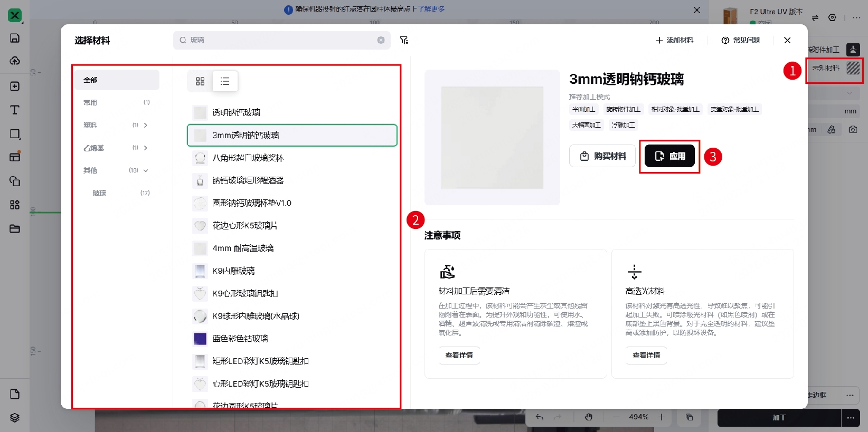Image resolution: width=868 pixels, height=432 pixels.
Task: Click the 购买材料 button
Action: [602, 156]
